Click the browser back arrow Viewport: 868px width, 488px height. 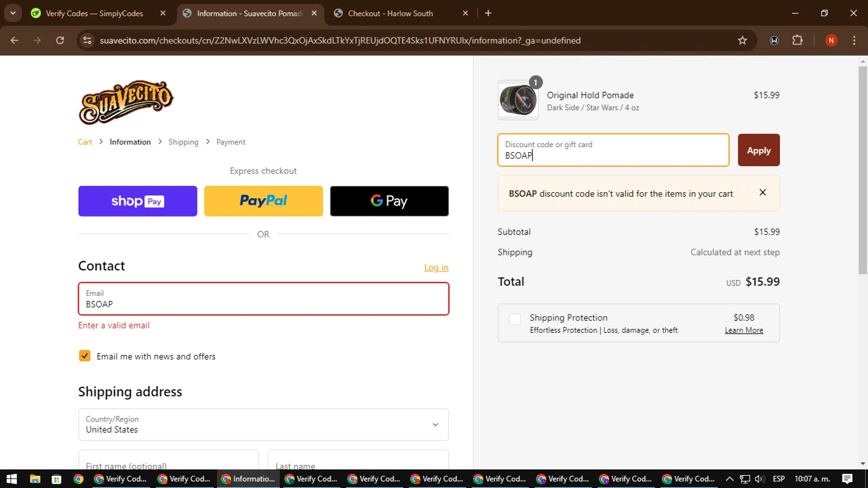tap(14, 41)
